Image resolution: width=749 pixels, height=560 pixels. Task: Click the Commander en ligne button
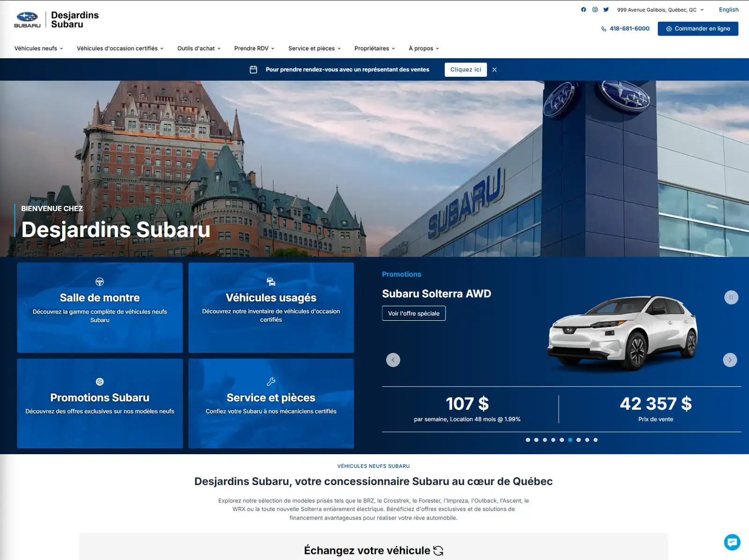pos(698,29)
